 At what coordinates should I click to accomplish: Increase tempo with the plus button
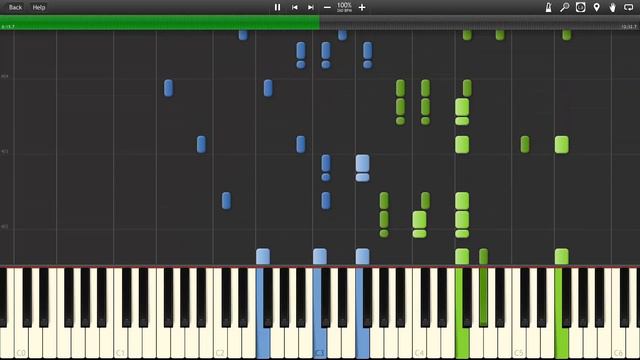pyautogui.click(x=362, y=7)
